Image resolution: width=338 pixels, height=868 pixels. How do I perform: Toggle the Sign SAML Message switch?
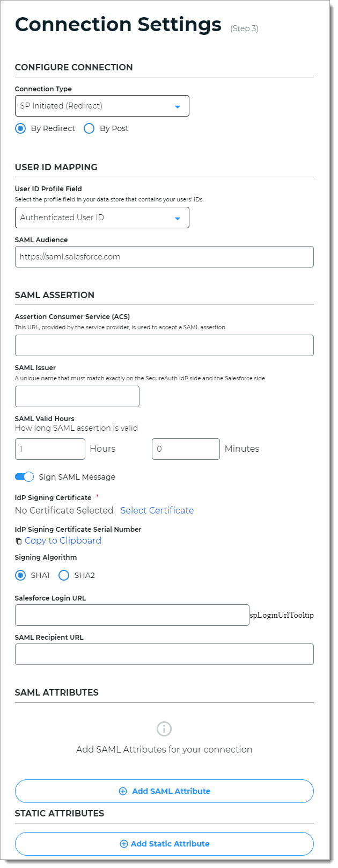point(24,477)
